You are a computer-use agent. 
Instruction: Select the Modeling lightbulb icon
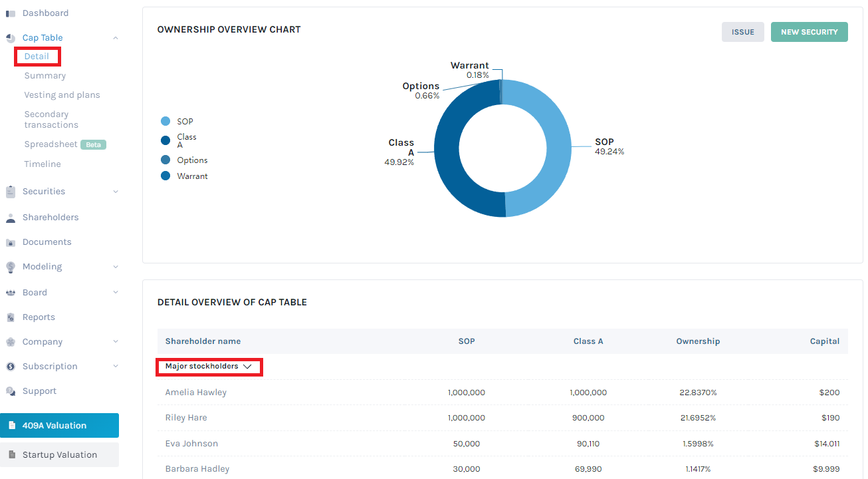pos(10,266)
